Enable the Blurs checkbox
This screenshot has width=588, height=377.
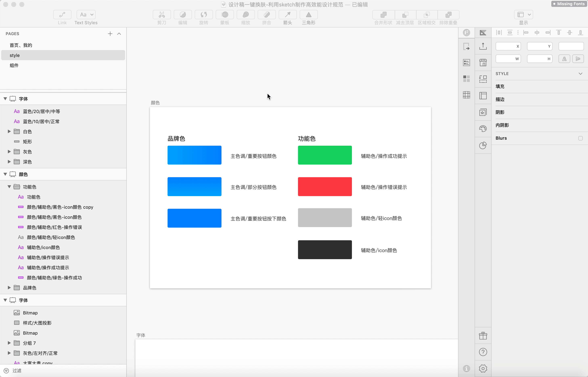pos(580,138)
